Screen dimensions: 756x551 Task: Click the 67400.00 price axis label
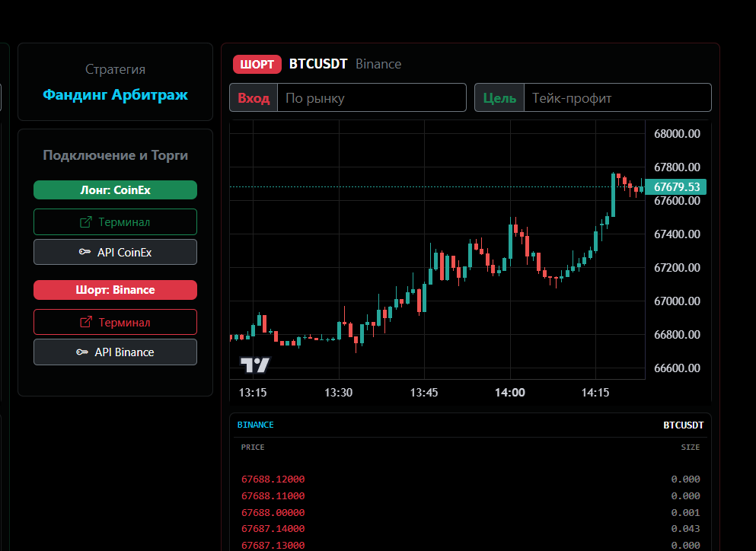pyautogui.click(x=677, y=234)
